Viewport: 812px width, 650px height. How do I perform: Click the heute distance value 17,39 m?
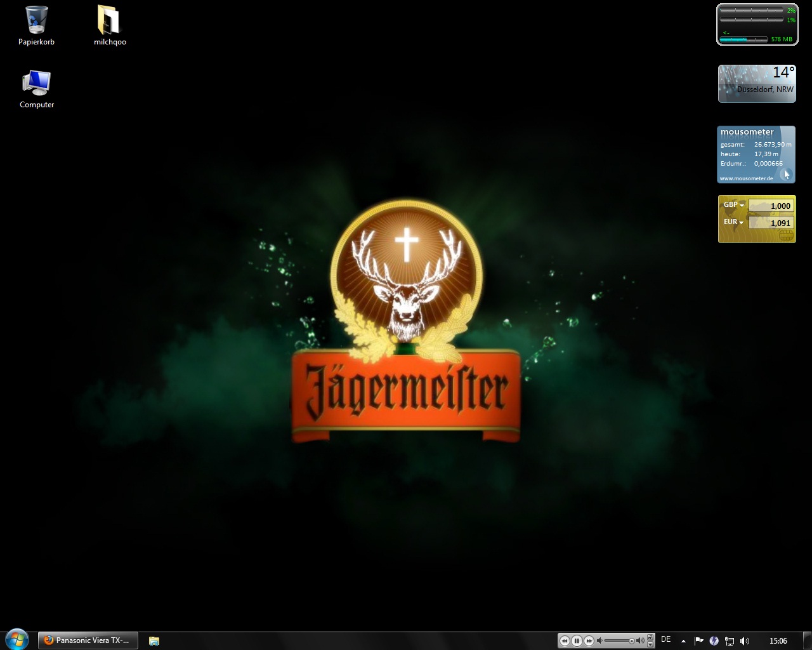pyautogui.click(x=766, y=154)
